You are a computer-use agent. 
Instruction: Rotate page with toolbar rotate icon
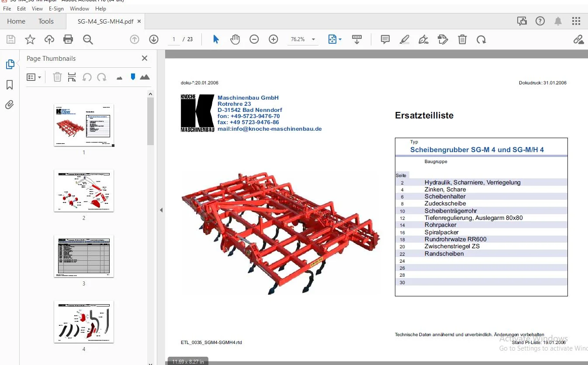pos(481,40)
